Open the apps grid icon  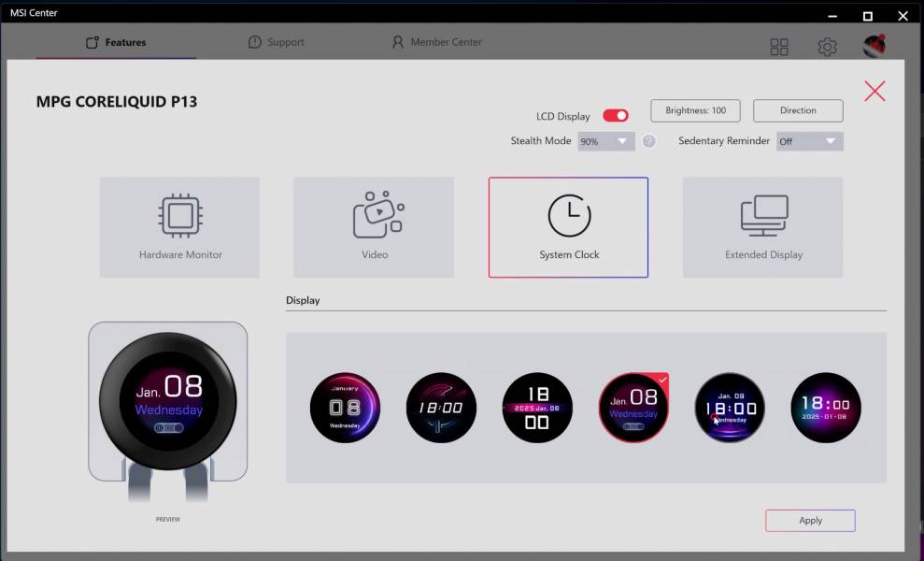pyautogui.click(x=779, y=47)
